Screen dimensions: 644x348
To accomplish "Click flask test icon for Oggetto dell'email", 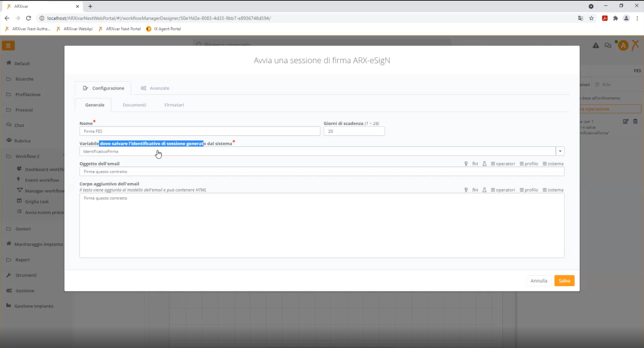I will pyautogui.click(x=485, y=164).
